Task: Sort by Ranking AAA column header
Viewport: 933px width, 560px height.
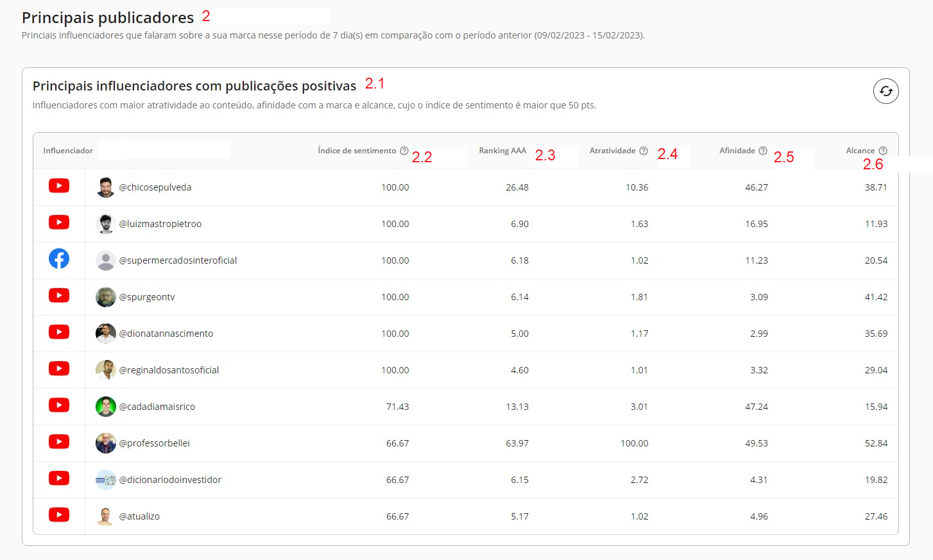Action: tap(502, 151)
